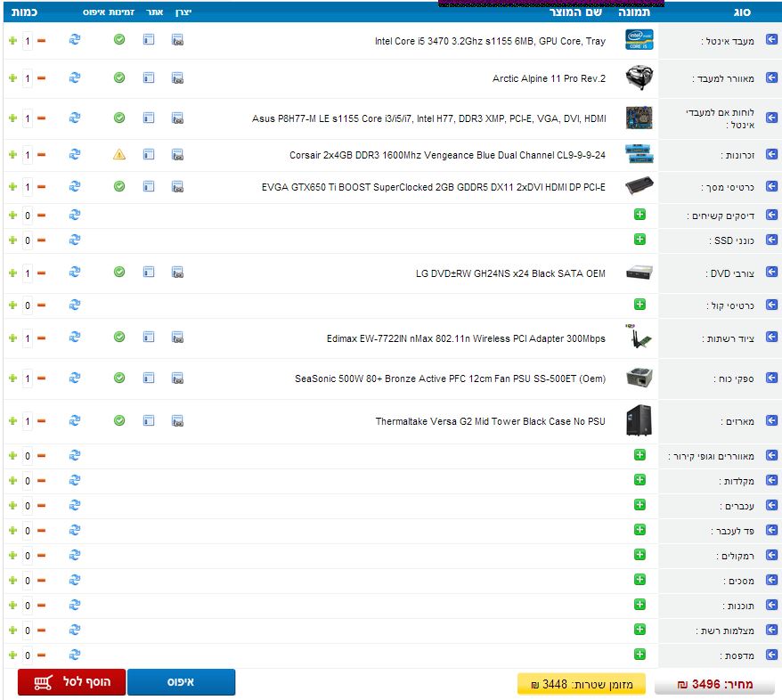Open the מסכים category using its blue arrow
The width and height of the screenshot is (782, 700).
(771, 581)
